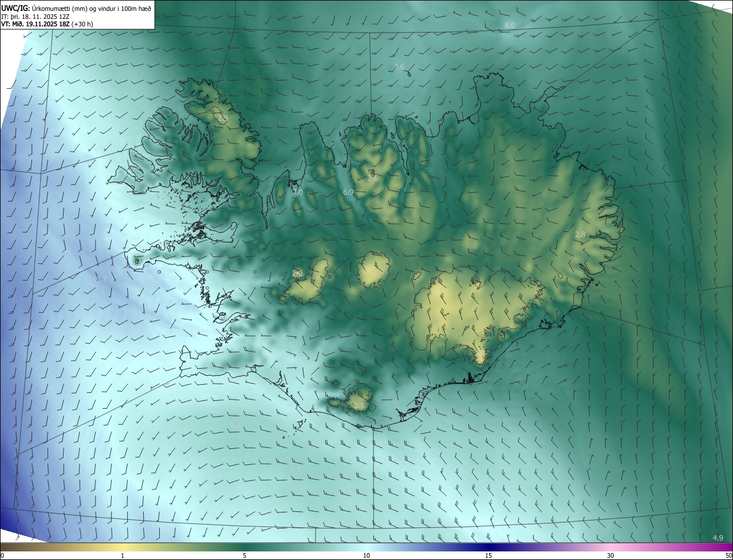
Task: Click the 7.6 value on the map
Action: pyautogui.click(x=399, y=67)
